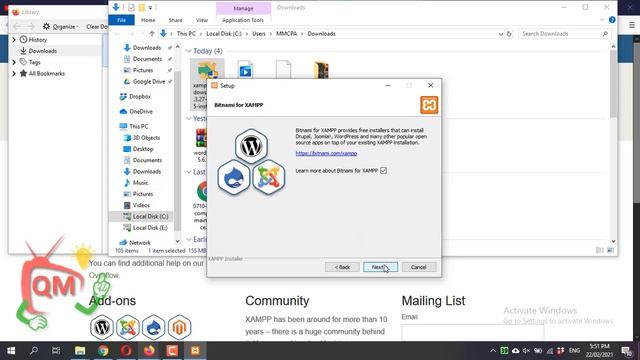
Task: Open pinned Pictures in Quick access
Action: click(143, 70)
